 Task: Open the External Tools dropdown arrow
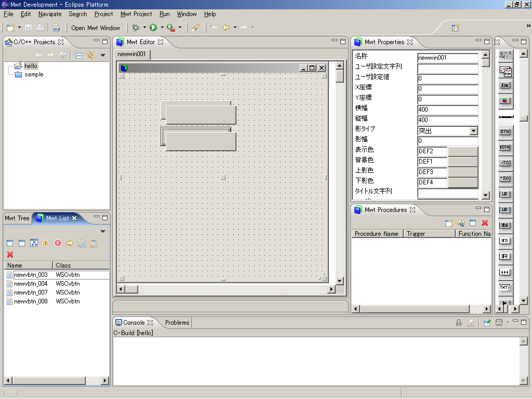tap(180, 28)
